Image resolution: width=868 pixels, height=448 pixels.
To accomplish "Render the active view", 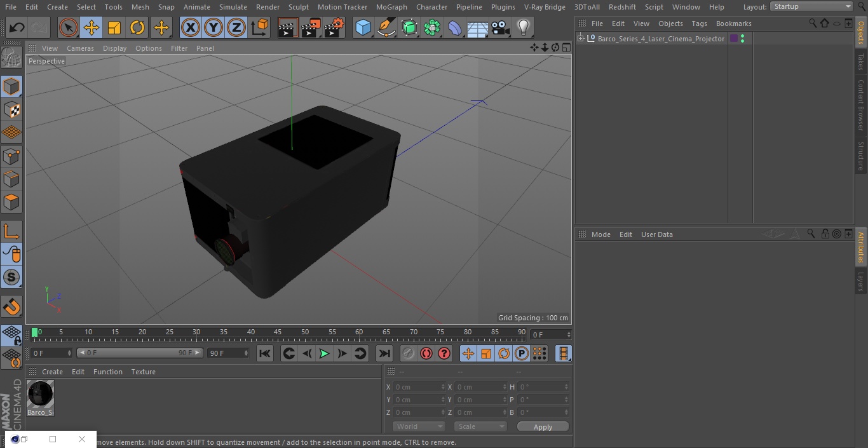I will coord(288,27).
